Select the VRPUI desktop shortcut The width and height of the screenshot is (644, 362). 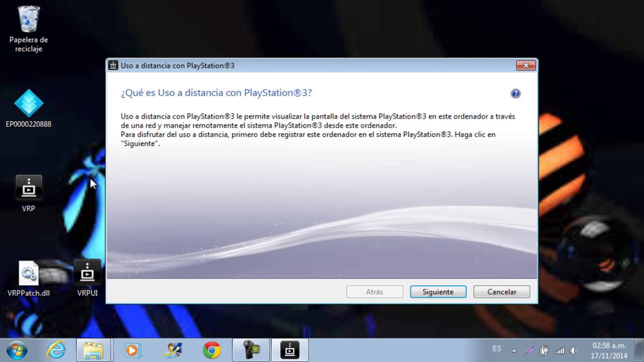tap(88, 279)
